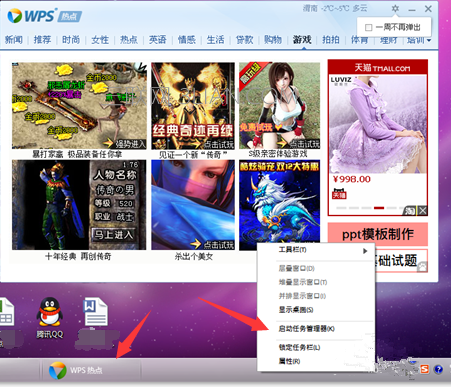
Task: Click the WPS 热点 logo
Action: click(45, 16)
